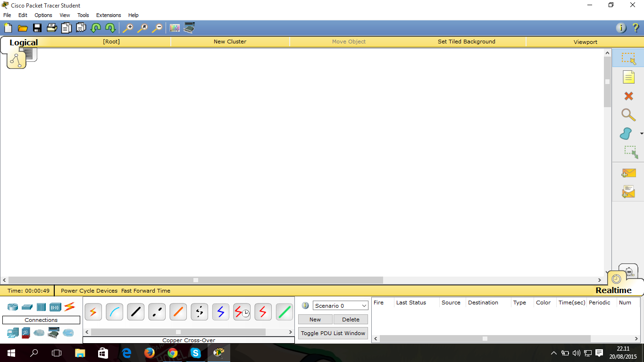Select the Wireless Devices category

[55, 307]
